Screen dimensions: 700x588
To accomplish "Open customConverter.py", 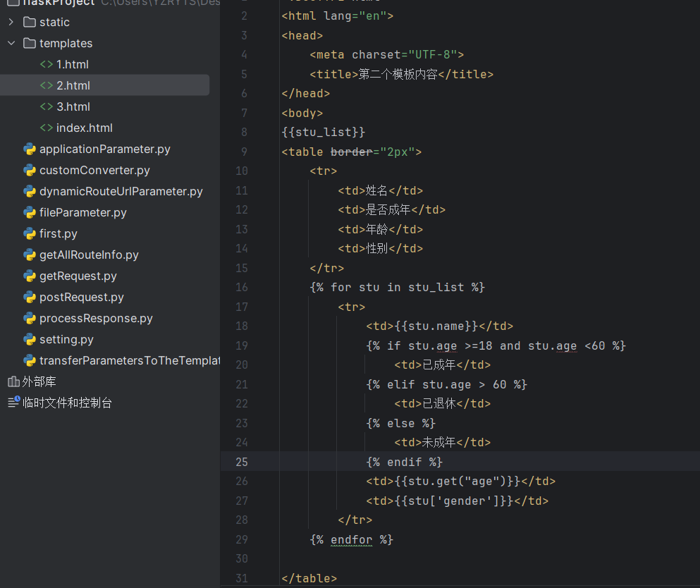I will (94, 170).
